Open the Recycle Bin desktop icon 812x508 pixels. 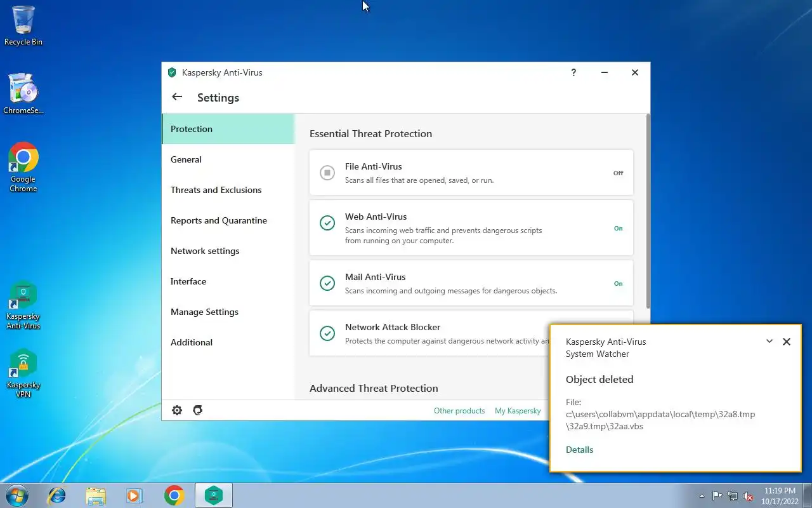click(23, 26)
